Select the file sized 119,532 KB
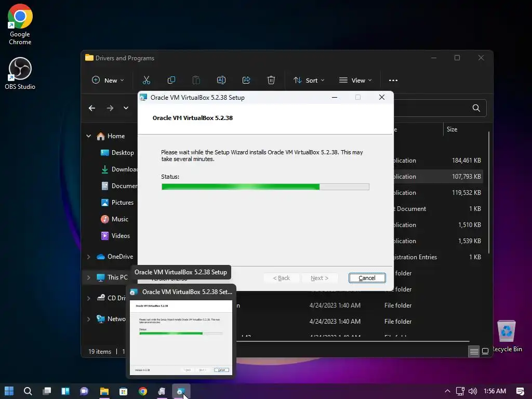The height and width of the screenshot is (399, 532). click(437, 193)
